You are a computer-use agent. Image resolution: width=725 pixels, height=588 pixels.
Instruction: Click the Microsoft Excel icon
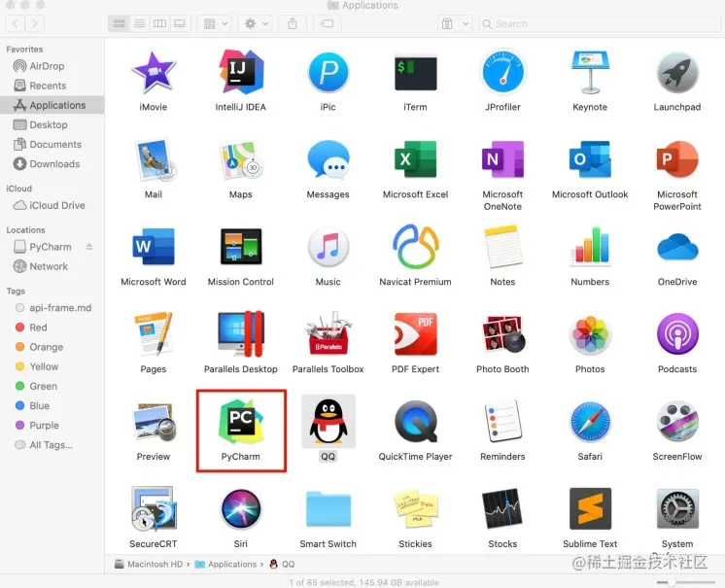click(416, 159)
